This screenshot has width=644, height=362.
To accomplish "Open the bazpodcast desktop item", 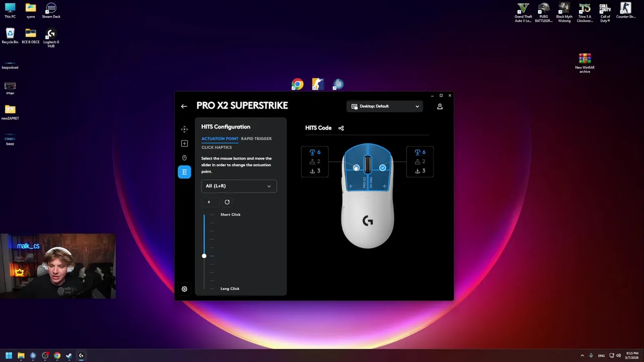I will [x=10, y=64].
